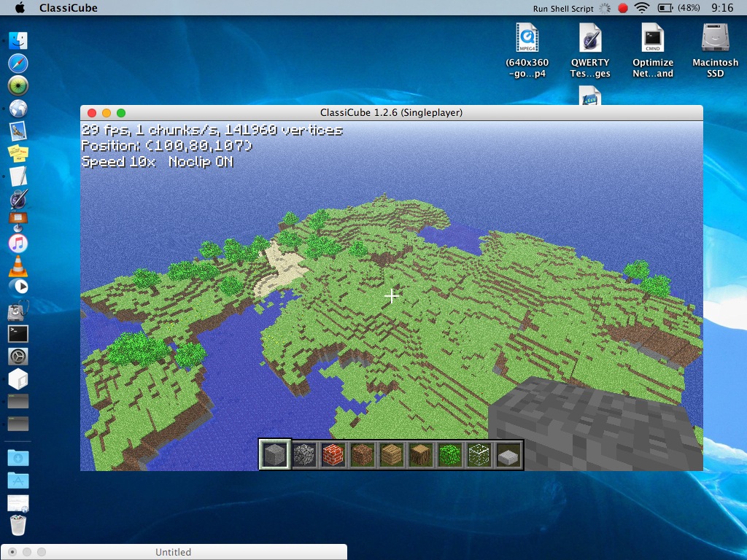Select the leaves block in hotbar
Image resolution: width=747 pixels, height=560 pixels.
click(449, 454)
